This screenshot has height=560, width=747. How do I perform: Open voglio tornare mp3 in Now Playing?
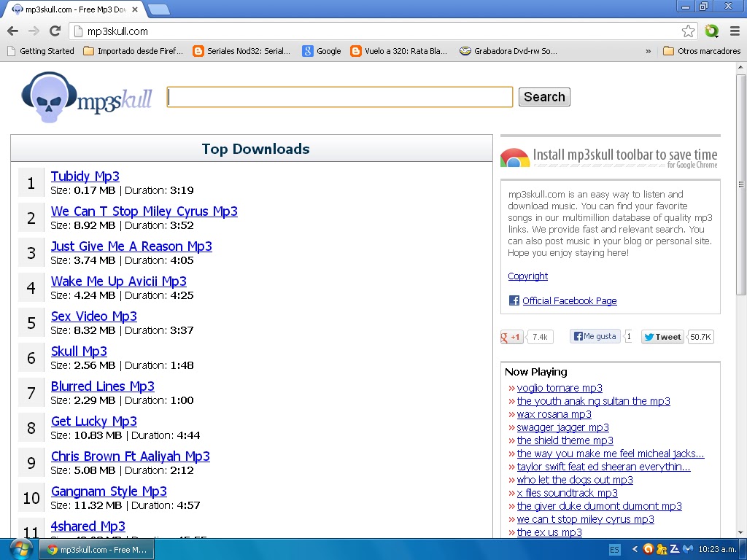(x=560, y=388)
